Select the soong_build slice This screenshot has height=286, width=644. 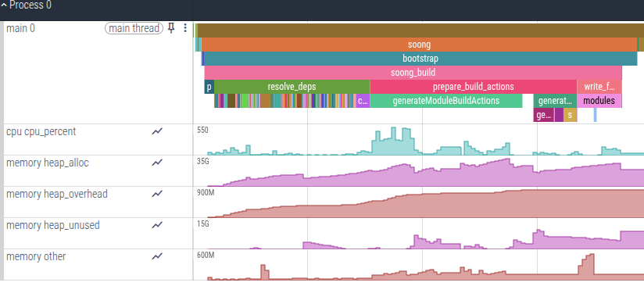tap(413, 73)
